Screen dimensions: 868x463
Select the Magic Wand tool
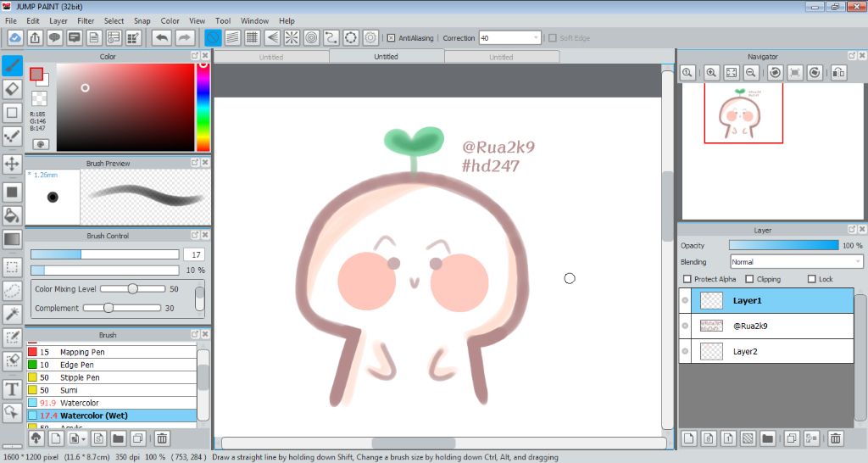12,314
